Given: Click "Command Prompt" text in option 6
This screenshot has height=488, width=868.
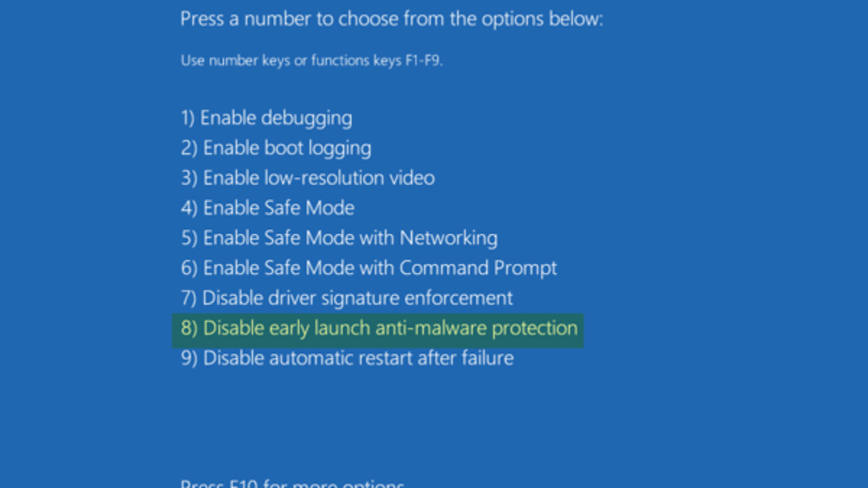Looking at the screenshot, I should pos(478,268).
